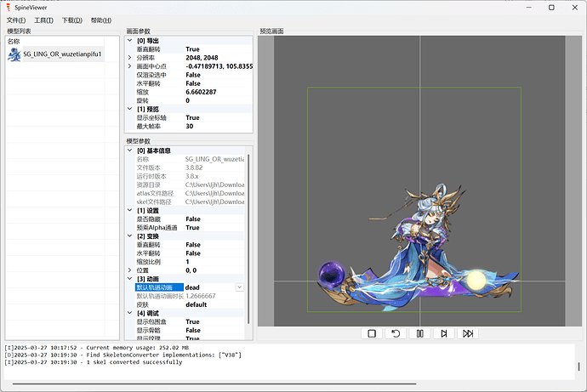This screenshot has height=392, width=587.
Task: Edit the 缩放比例 value 1
Action: [187, 262]
